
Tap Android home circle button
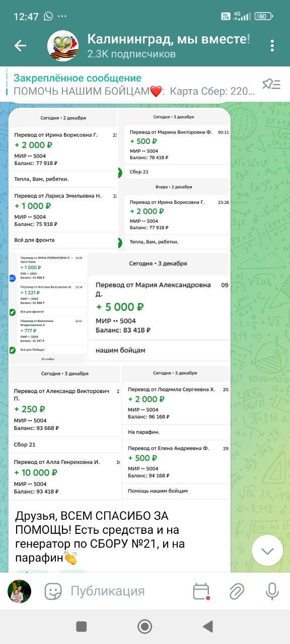point(145,626)
